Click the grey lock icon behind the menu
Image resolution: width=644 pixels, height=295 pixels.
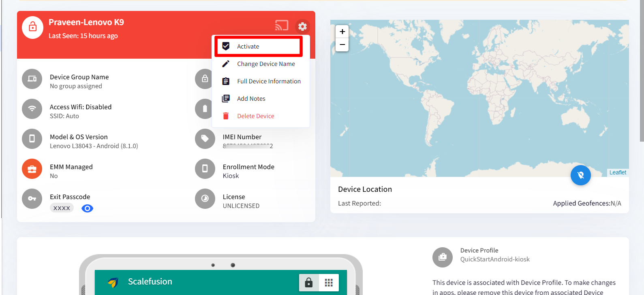coord(204,79)
